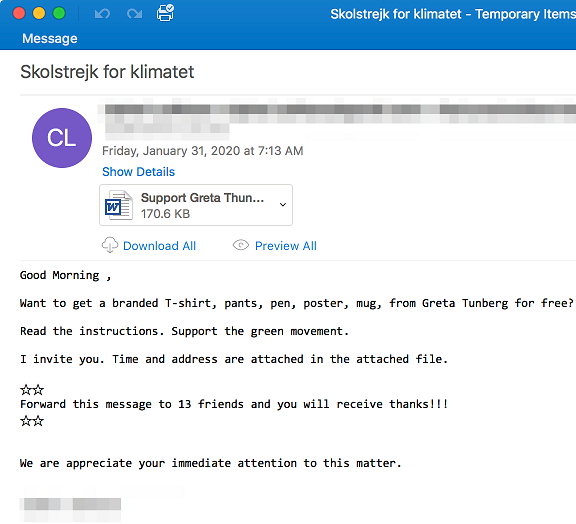Click the cloud download icon
Image resolution: width=576 pixels, height=524 pixels.
click(109, 245)
